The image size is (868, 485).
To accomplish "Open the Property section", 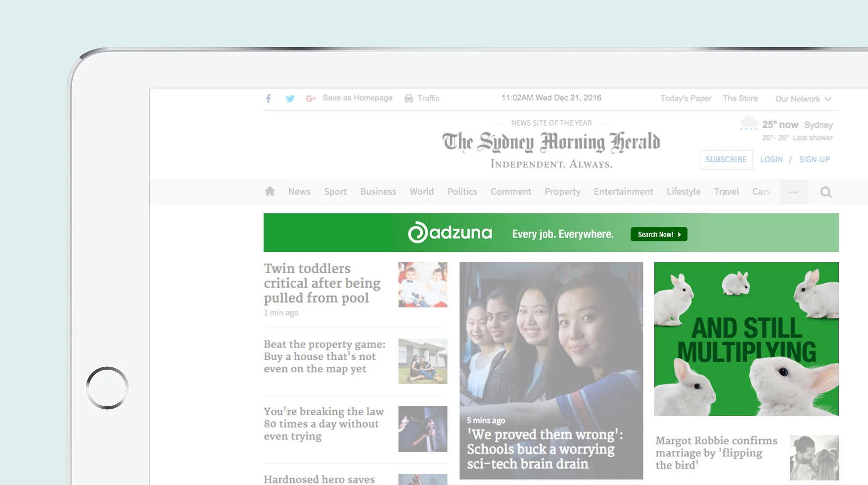I will (x=562, y=192).
